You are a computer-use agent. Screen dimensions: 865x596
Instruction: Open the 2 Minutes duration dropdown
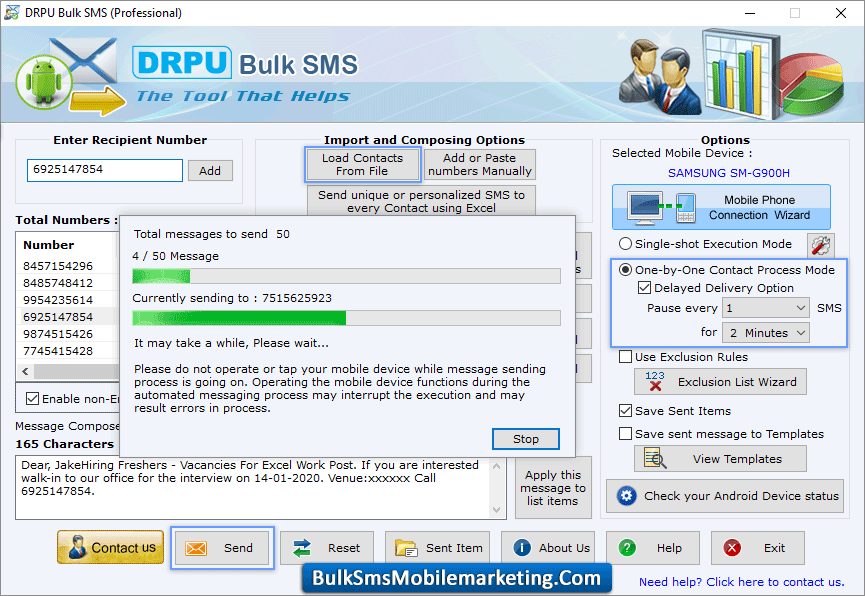point(766,333)
